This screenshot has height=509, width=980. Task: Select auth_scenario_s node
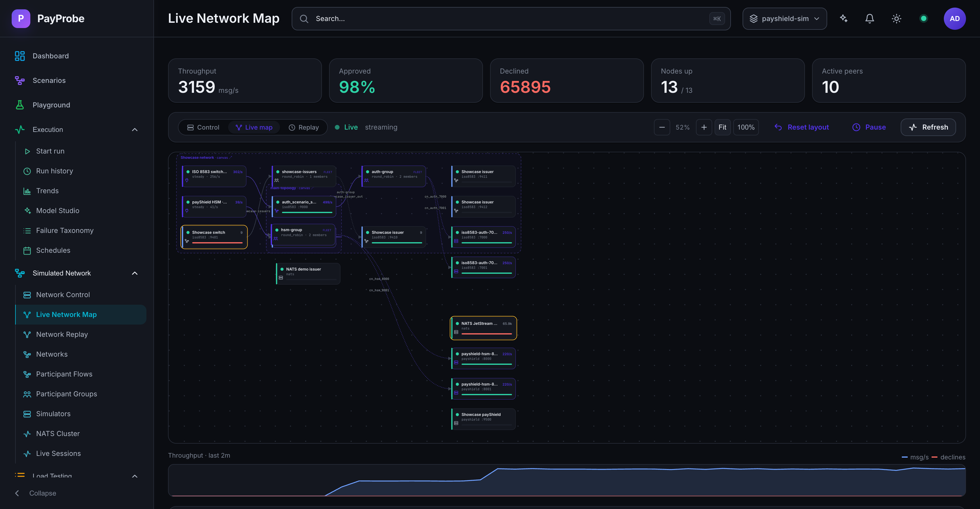coord(304,206)
